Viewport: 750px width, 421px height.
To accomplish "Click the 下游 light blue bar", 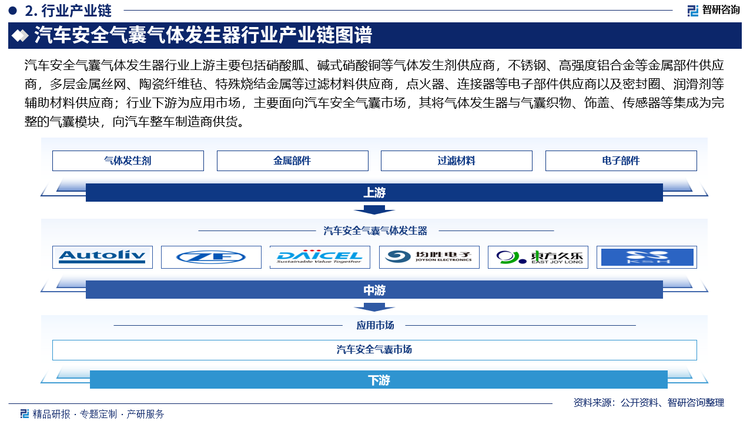I will click(x=378, y=380).
